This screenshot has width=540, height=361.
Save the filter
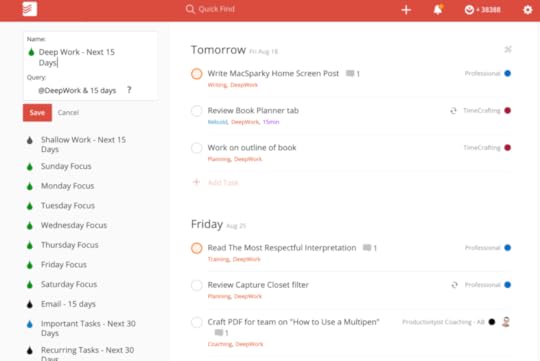(x=37, y=113)
